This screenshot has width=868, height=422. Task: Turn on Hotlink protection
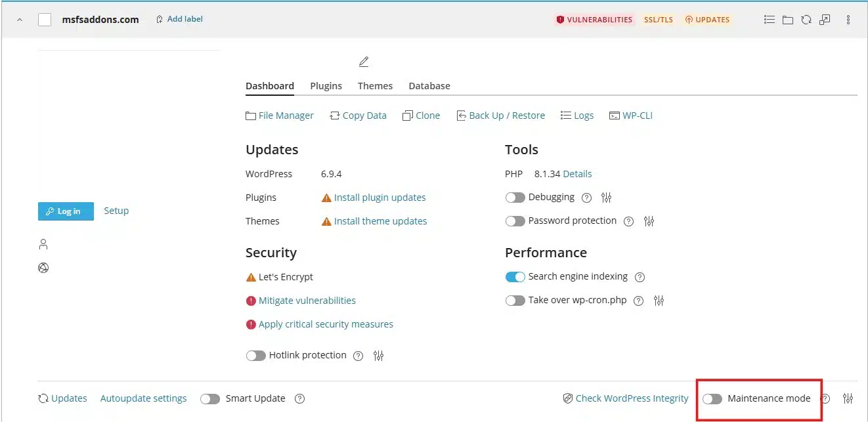(x=255, y=355)
